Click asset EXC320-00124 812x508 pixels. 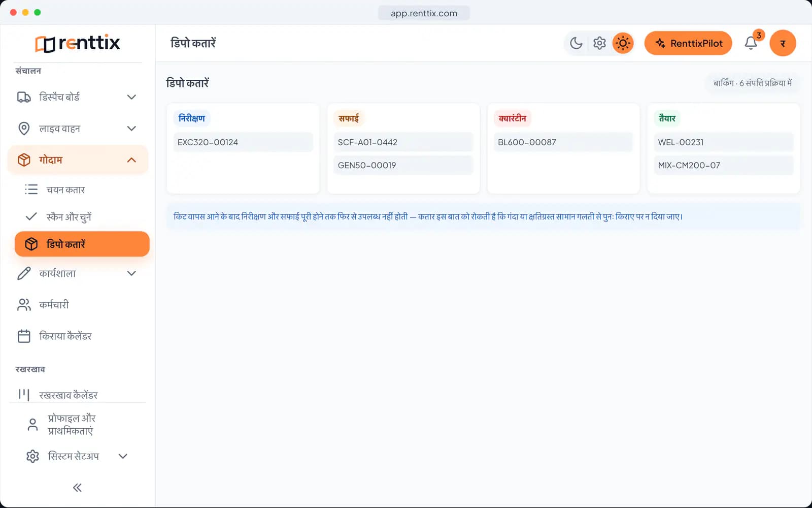[x=243, y=142]
